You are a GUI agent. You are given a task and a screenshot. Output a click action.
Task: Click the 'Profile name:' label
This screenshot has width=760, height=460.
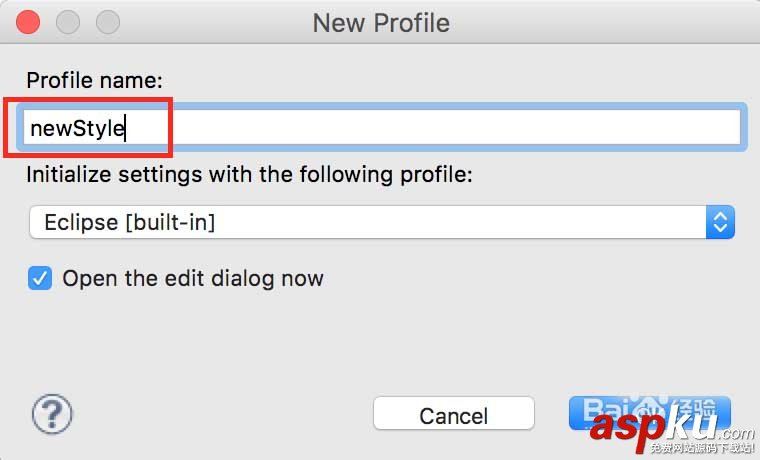click(94, 79)
